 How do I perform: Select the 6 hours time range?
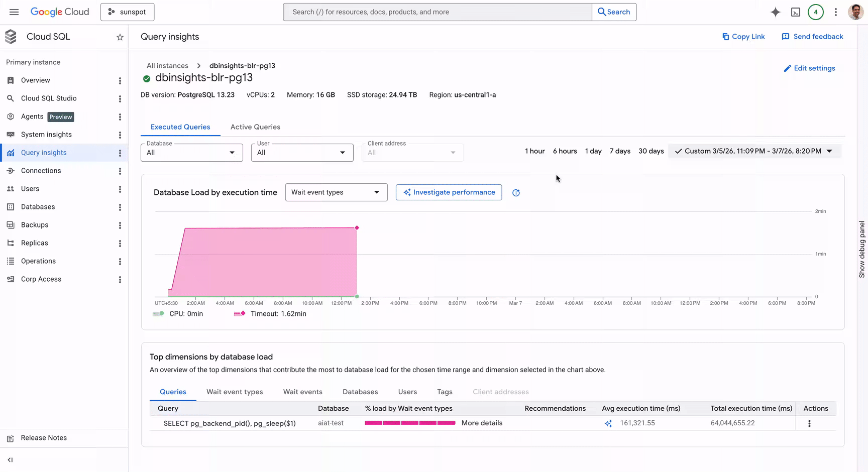565,151
